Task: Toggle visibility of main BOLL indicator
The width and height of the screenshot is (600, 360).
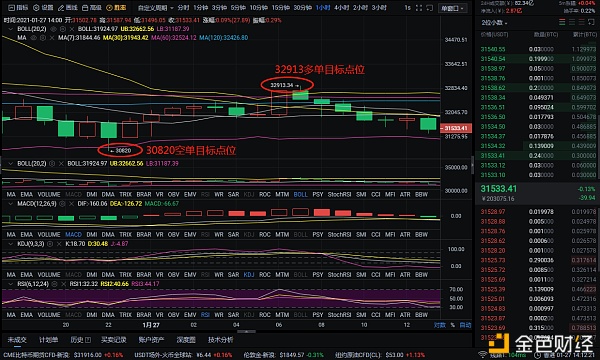Action: coord(54,29)
